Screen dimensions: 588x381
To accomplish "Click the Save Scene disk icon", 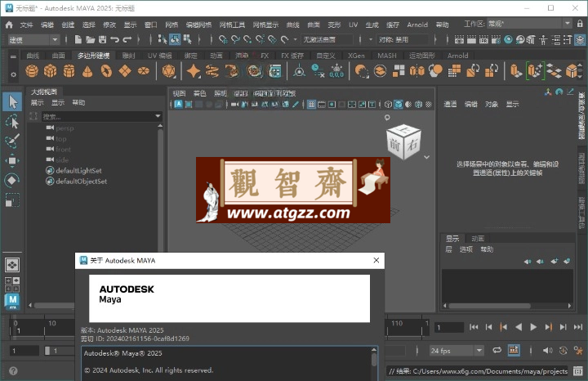I will [102, 39].
